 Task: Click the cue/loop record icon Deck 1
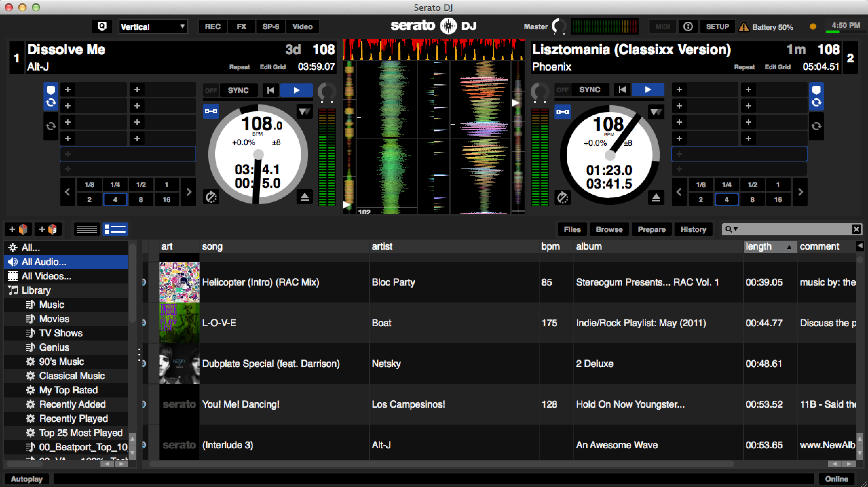click(210, 111)
